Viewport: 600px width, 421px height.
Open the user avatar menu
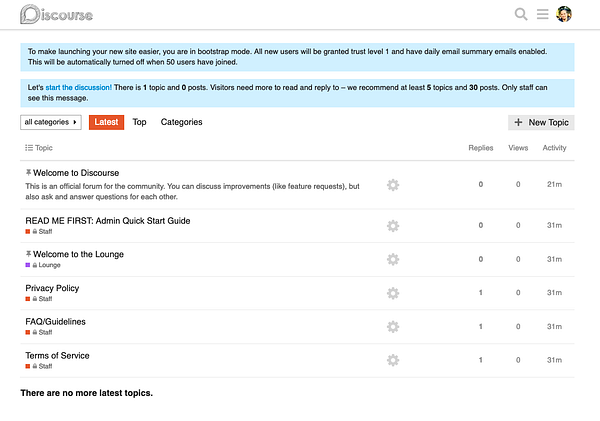pos(565,14)
